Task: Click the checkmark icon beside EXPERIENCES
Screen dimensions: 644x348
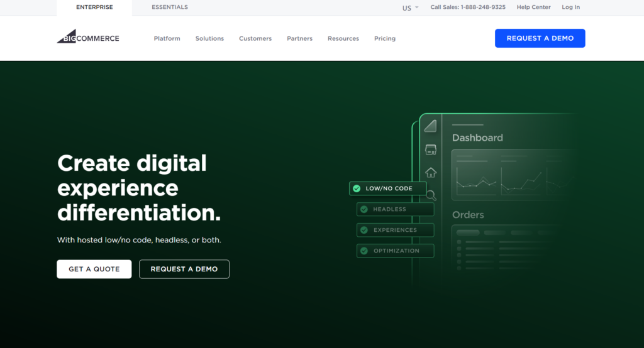Action: pos(364,231)
